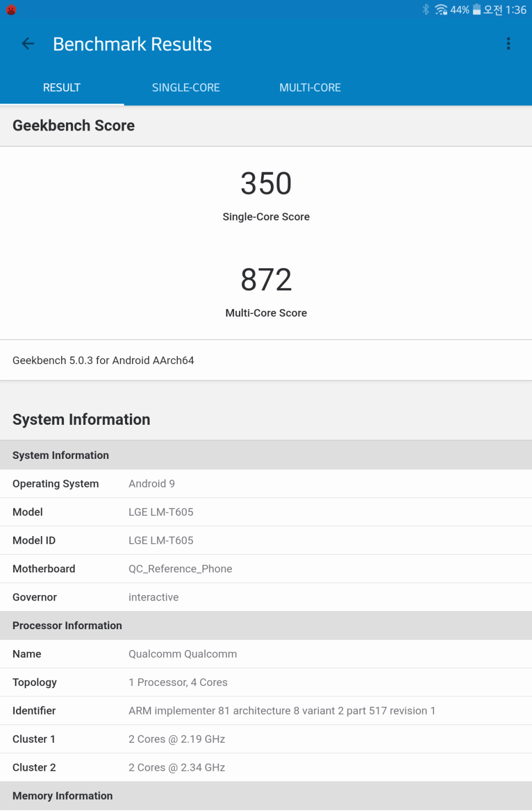Tap the Identifier label
532x811 pixels.
(x=34, y=711)
